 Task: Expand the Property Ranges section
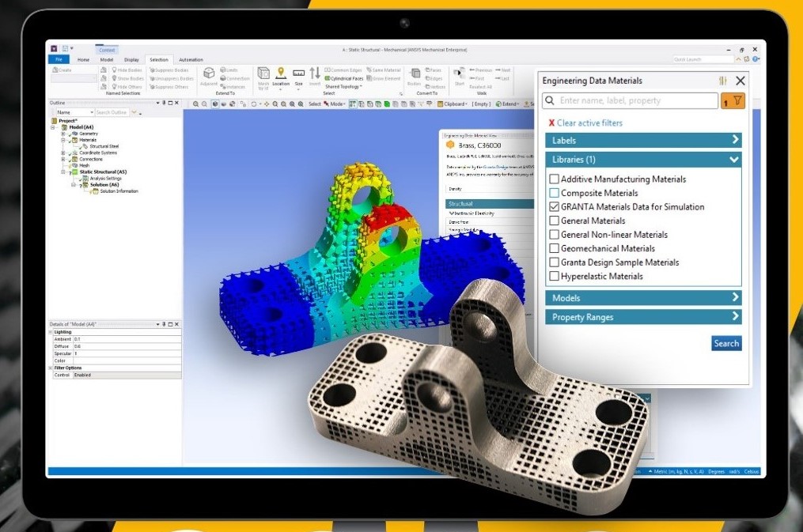(x=643, y=317)
